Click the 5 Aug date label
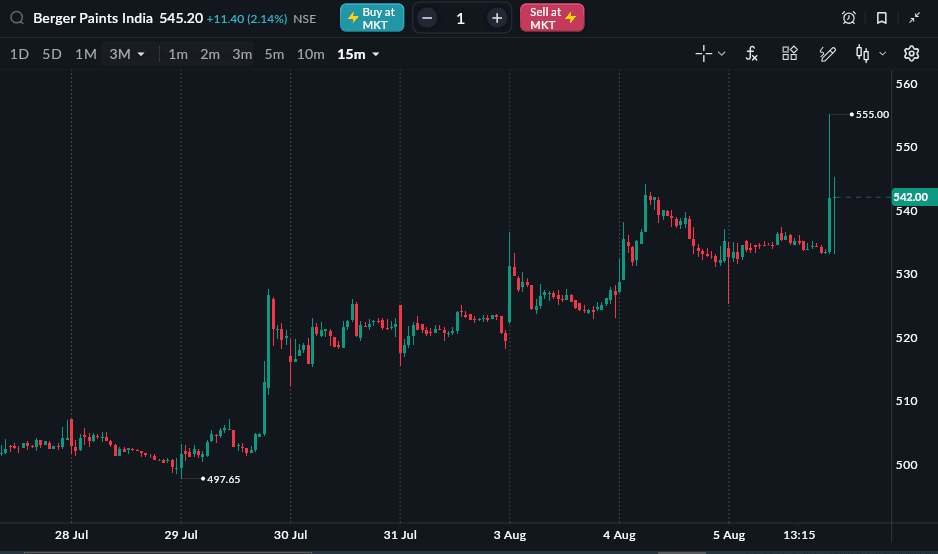The height and width of the screenshot is (554, 938). (729, 535)
